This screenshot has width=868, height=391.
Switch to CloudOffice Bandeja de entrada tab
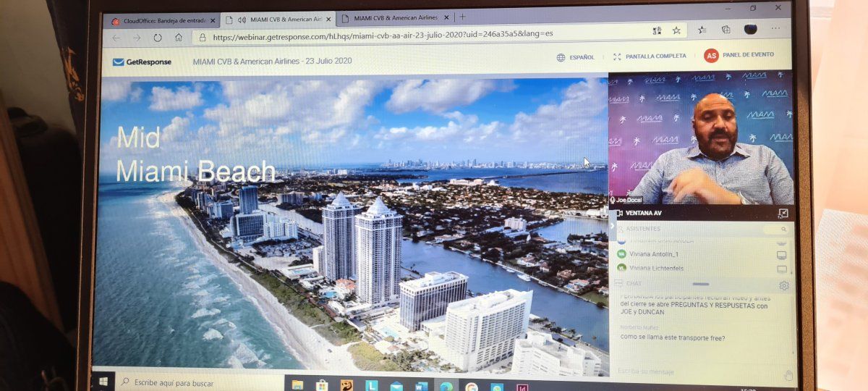click(164, 20)
